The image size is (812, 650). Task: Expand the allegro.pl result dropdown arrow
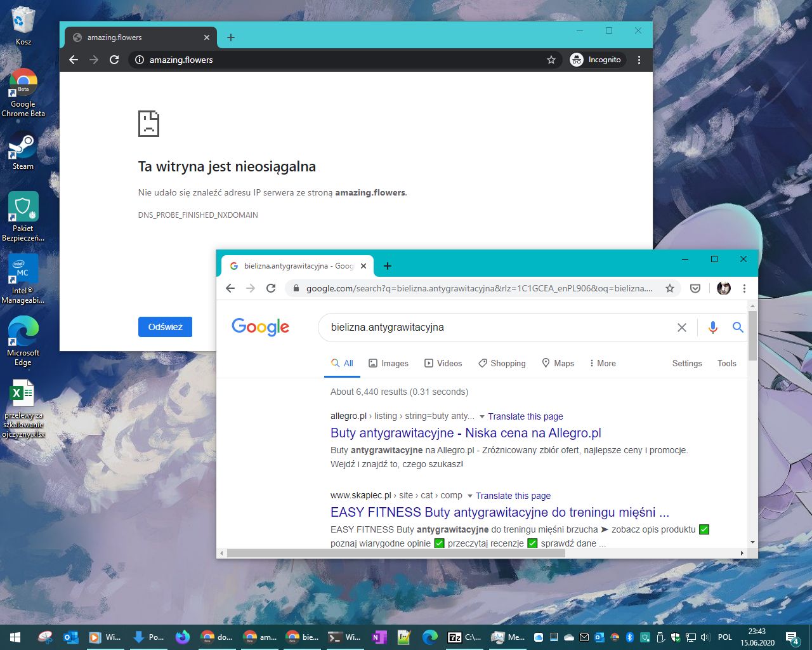click(482, 416)
